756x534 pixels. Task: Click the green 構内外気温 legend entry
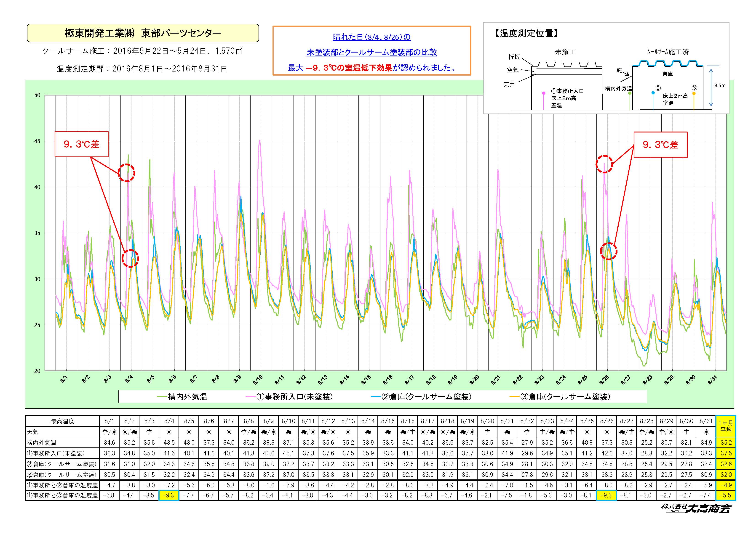point(182,397)
